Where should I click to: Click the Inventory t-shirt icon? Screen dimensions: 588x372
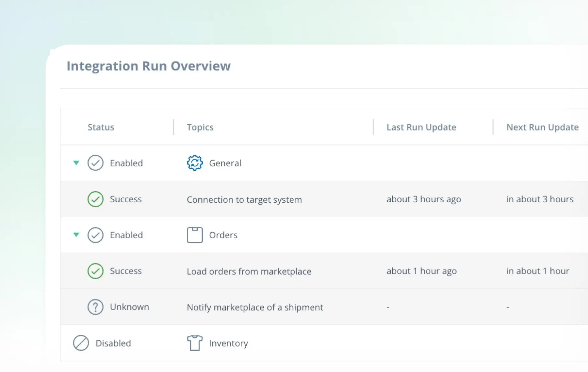click(x=195, y=343)
